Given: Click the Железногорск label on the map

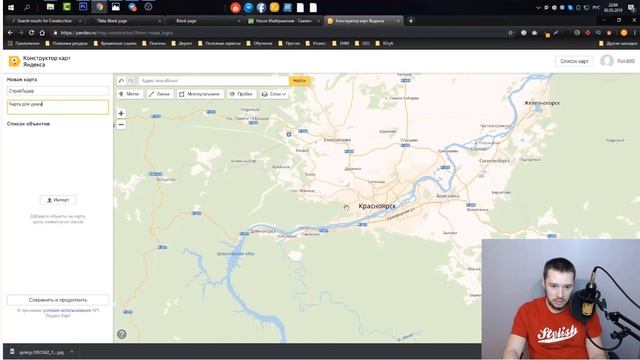Looking at the screenshot, I should [x=542, y=103].
